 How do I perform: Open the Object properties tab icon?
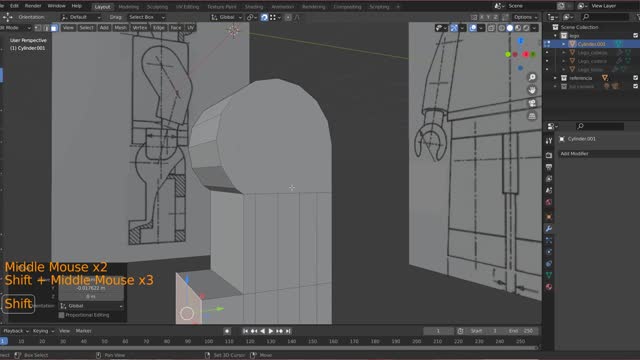click(549, 217)
